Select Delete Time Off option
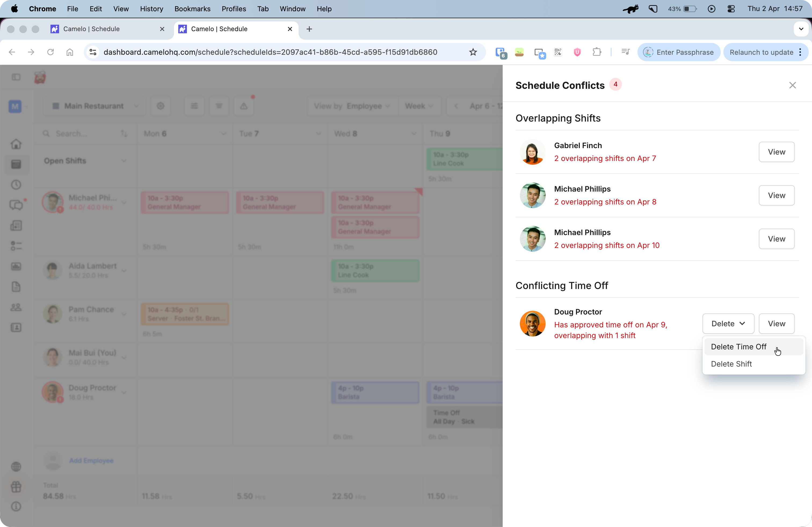 pos(753,347)
